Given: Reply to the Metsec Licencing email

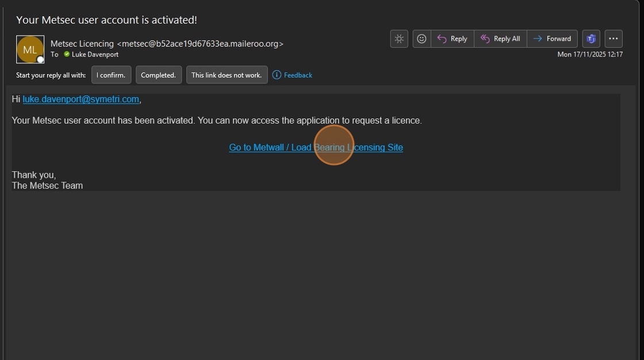Looking at the screenshot, I should coord(452,39).
